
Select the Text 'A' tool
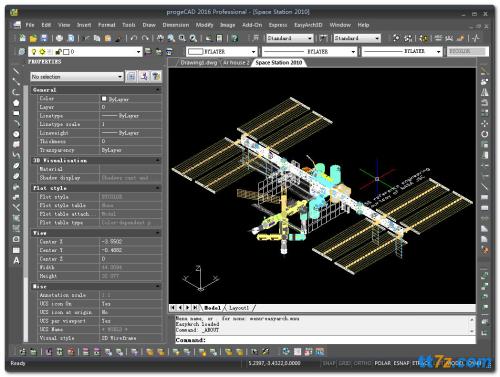(x=16, y=261)
